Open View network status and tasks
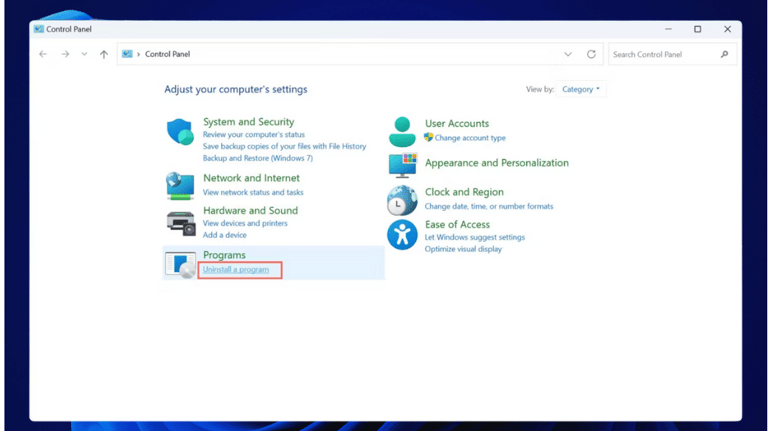The height and width of the screenshot is (431, 768). [253, 192]
